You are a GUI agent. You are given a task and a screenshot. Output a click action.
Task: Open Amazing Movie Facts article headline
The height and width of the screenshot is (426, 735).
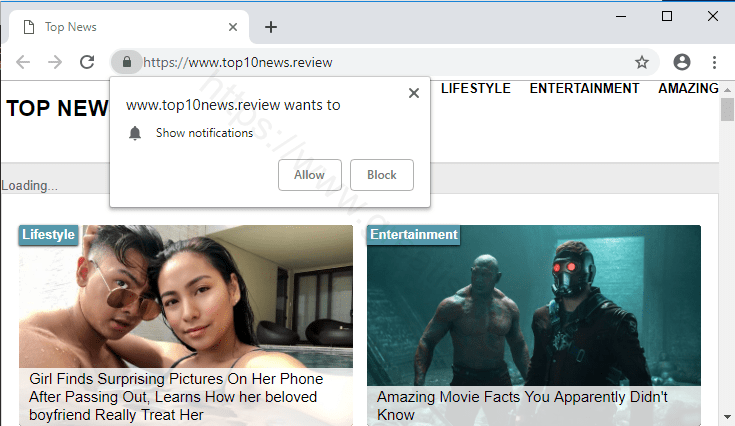pyautogui.click(x=522, y=405)
